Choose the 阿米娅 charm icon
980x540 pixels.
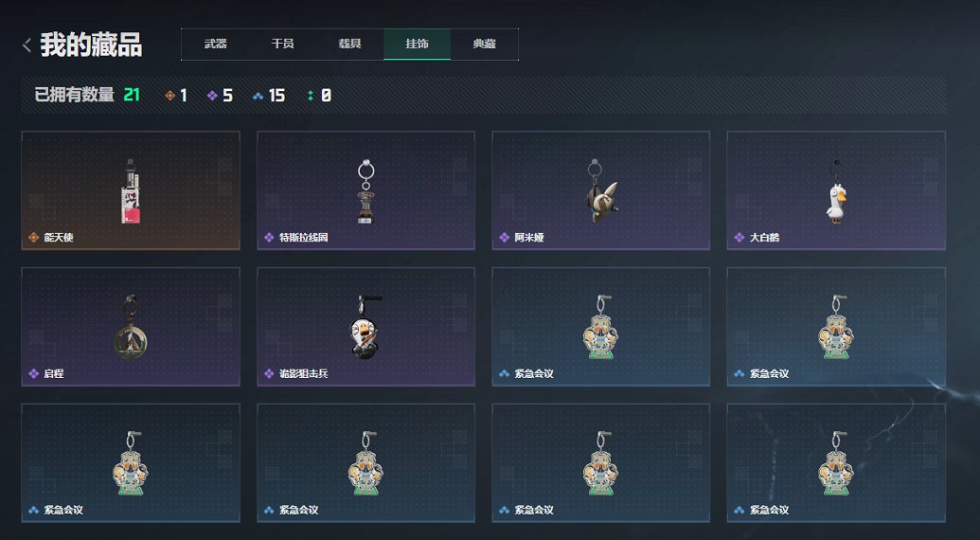pyautogui.click(x=600, y=191)
